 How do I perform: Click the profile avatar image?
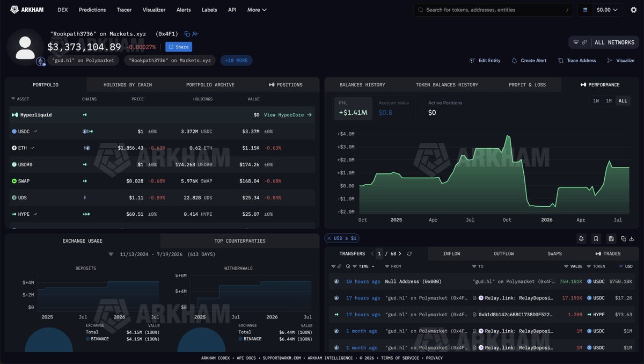point(25,47)
